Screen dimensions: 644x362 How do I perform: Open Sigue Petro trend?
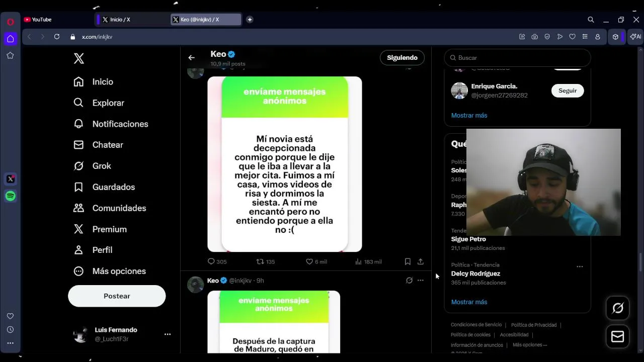[x=468, y=239]
